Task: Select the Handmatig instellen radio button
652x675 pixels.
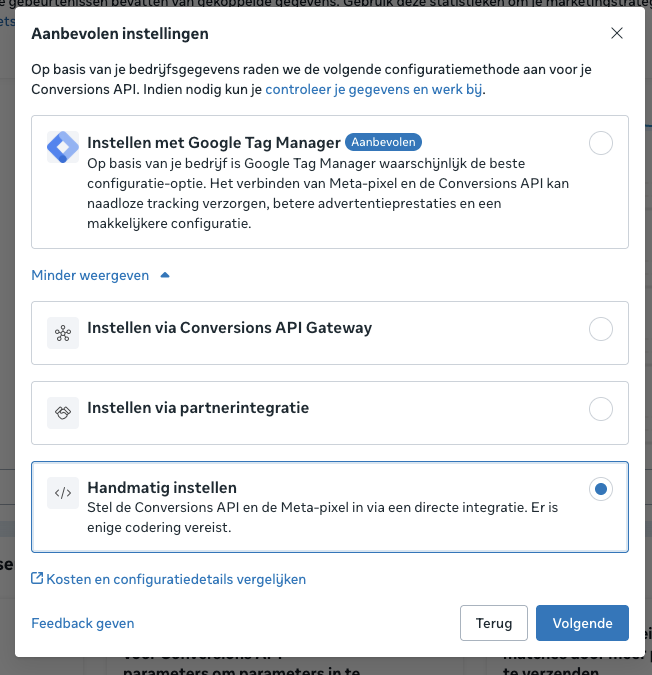Action: click(x=601, y=489)
